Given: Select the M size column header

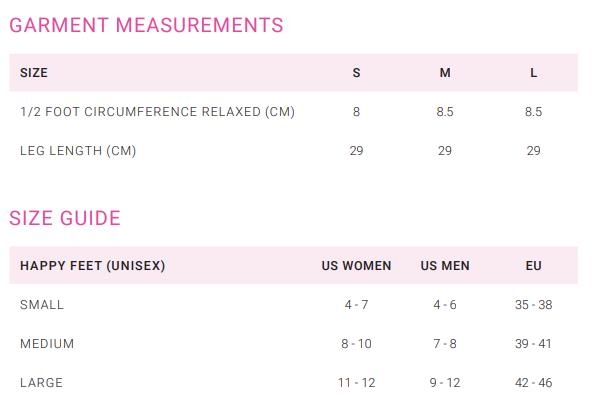Looking at the screenshot, I should [445, 73].
